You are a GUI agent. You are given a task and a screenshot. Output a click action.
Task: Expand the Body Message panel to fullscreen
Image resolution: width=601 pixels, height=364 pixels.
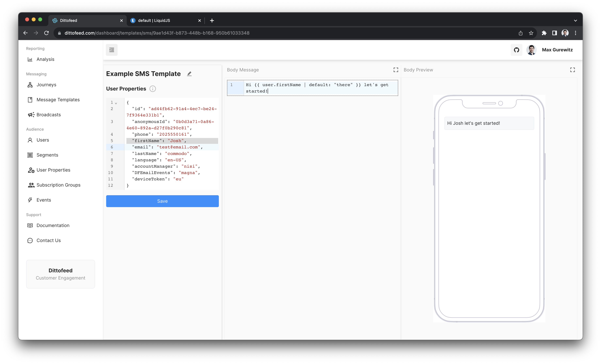[396, 70]
